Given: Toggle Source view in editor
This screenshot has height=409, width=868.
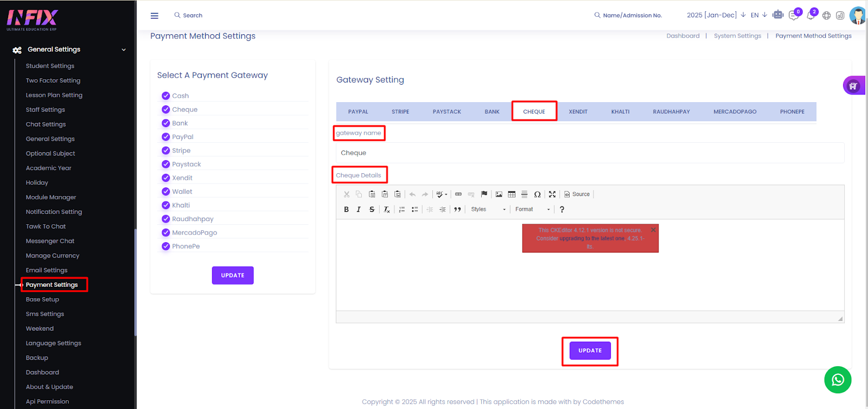Looking at the screenshot, I should (x=577, y=194).
